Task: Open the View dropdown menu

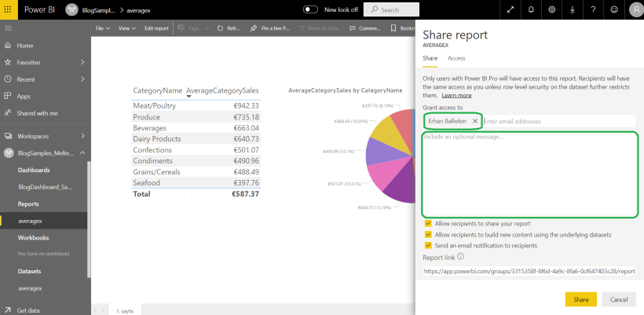Action: [126, 28]
